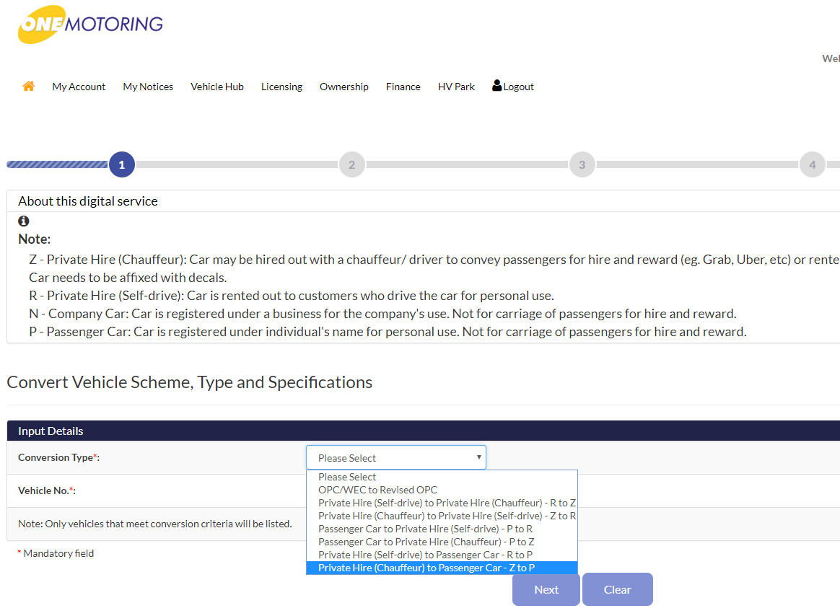
Task: Select Passenger Car to Private Hire (Self-drive) option
Action: point(425,529)
